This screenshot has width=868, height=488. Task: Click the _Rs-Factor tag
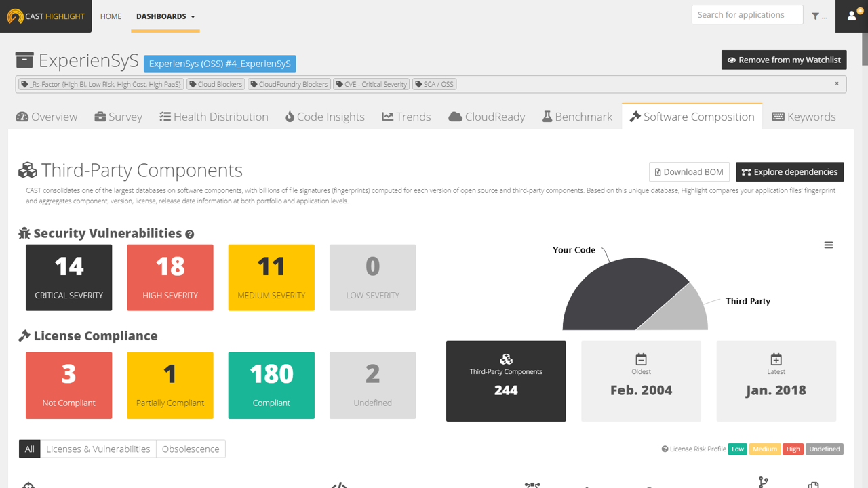101,85
